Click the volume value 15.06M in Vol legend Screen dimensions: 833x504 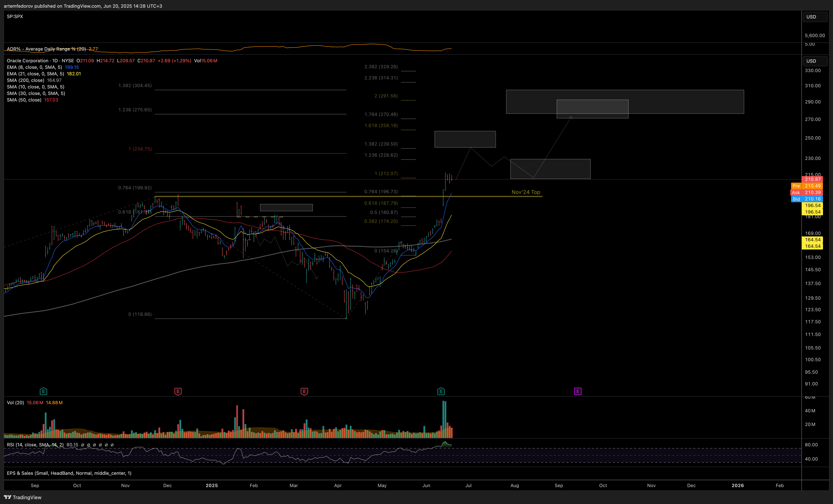coord(35,403)
